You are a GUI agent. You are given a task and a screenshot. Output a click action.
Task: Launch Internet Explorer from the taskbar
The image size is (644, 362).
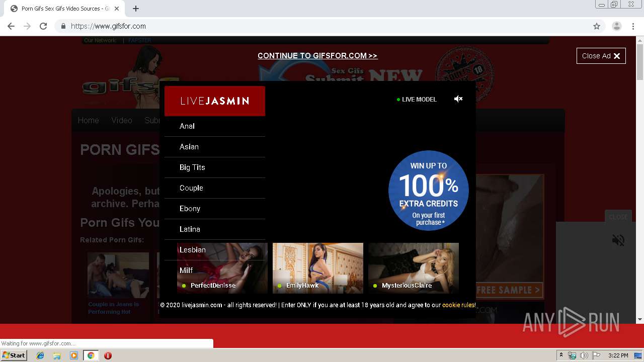[40, 355]
